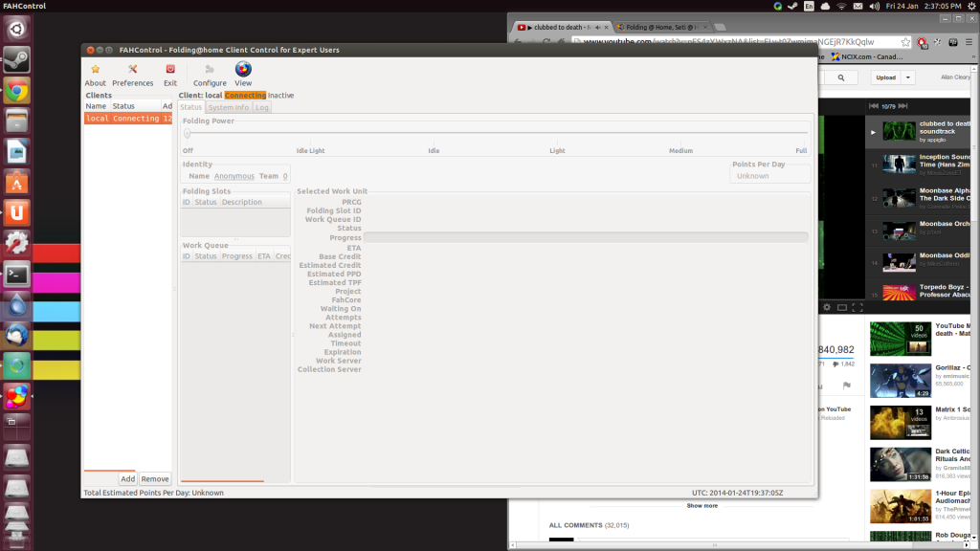Open the NCIX.com bookmark in Chrome
The height and width of the screenshot is (551, 980).
pos(867,56)
